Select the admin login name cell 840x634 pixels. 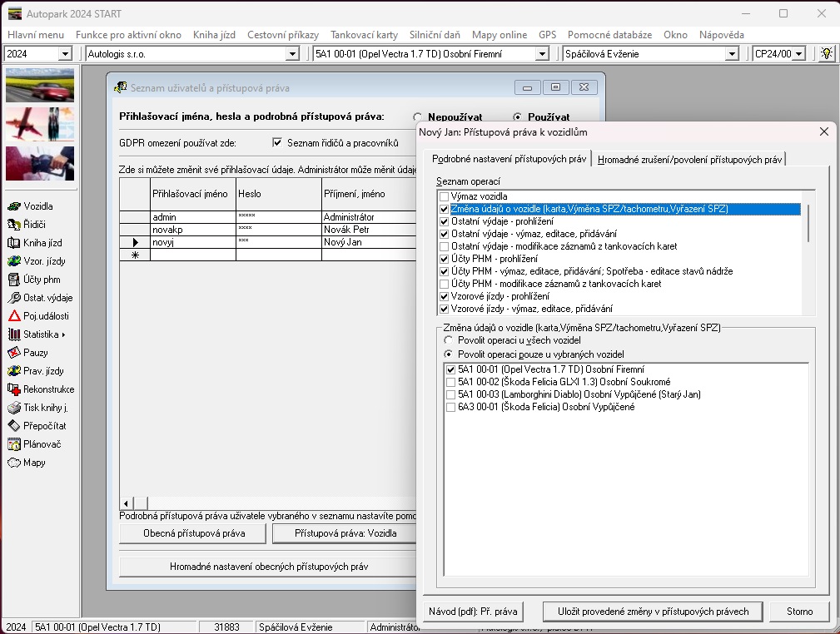[193, 217]
